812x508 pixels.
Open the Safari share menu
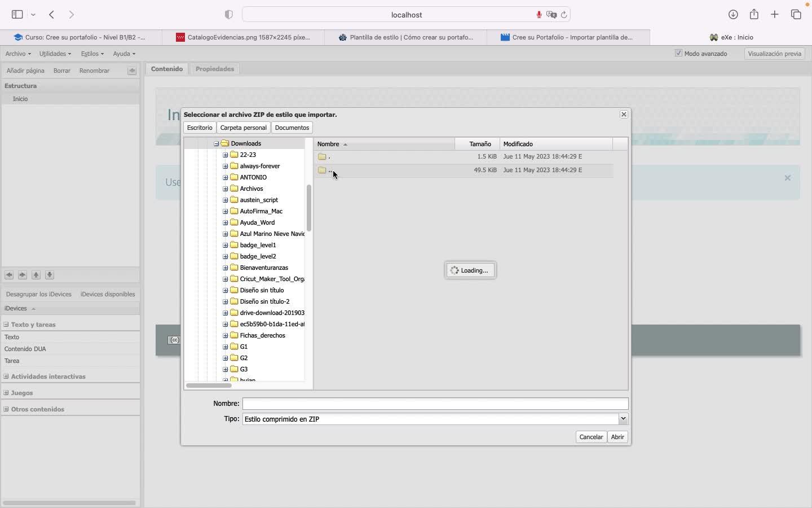point(754,15)
